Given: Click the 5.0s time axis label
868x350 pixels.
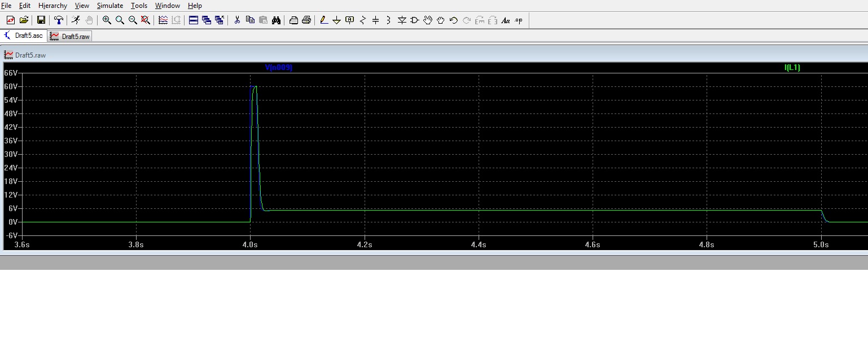Looking at the screenshot, I should (x=821, y=244).
